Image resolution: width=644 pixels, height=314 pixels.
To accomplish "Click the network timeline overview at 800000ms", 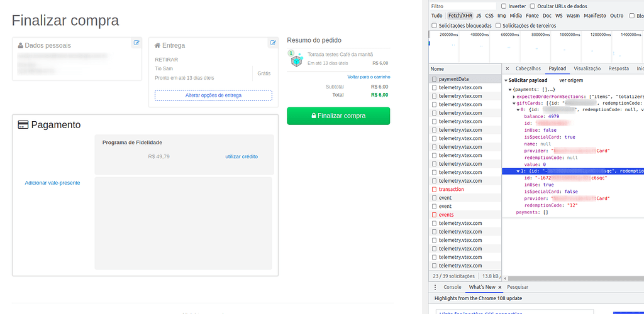I will pos(536,48).
